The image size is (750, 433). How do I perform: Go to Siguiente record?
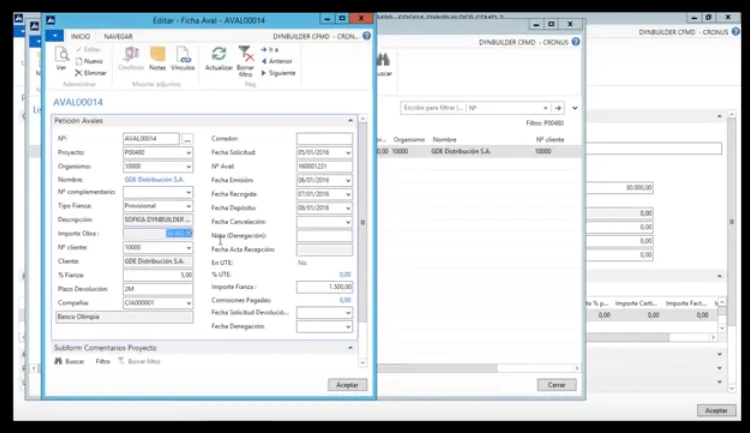(278, 73)
